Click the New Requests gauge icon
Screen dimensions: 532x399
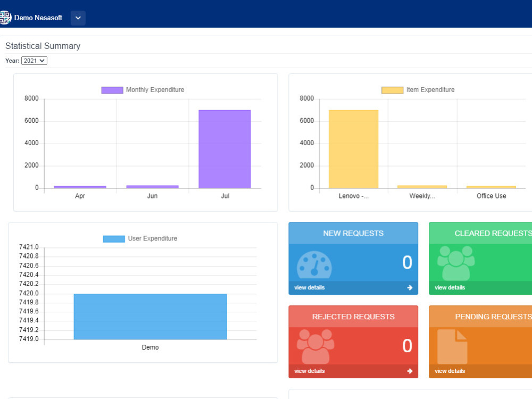pyautogui.click(x=314, y=264)
